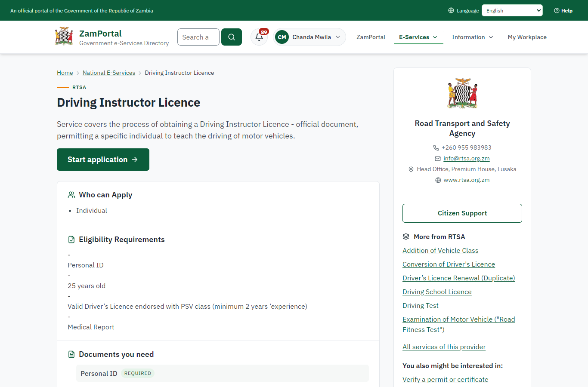The width and height of the screenshot is (588, 387).
Task: Click the Documents you need file icon
Action: click(x=71, y=354)
